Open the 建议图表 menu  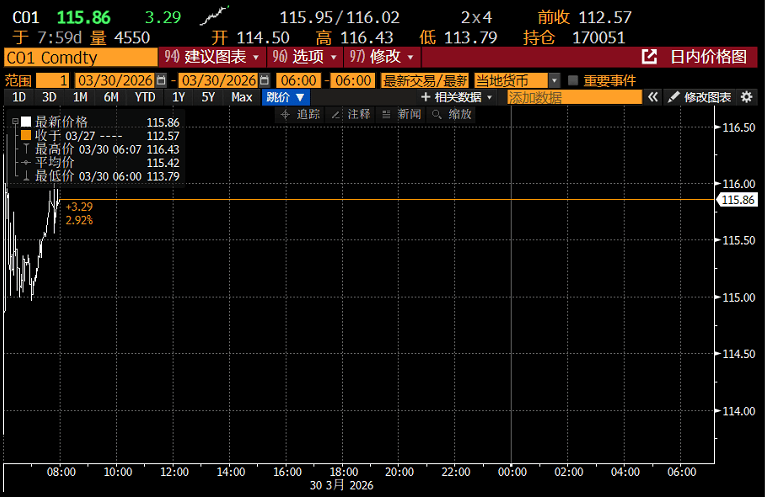click(212, 57)
